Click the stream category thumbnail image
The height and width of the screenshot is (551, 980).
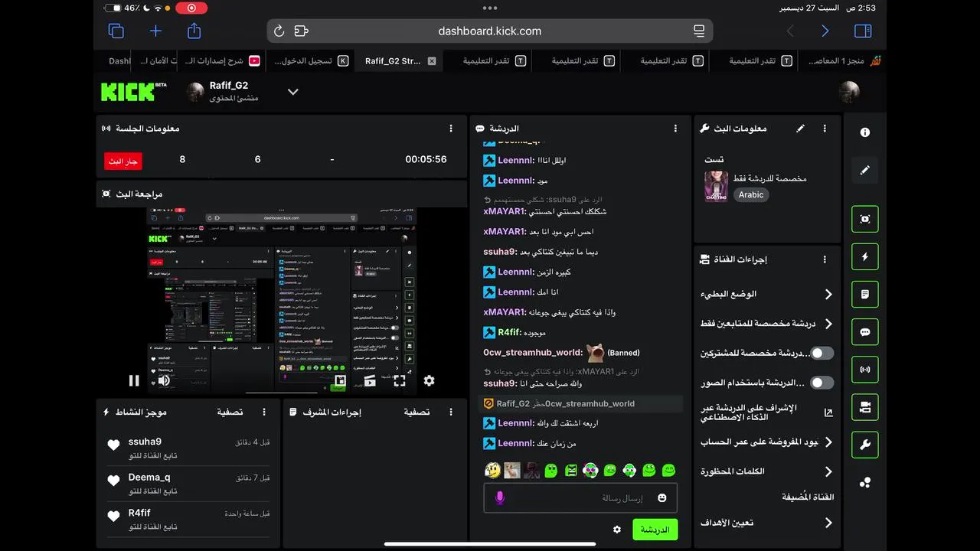pyautogui.click(x=717, y=187)
